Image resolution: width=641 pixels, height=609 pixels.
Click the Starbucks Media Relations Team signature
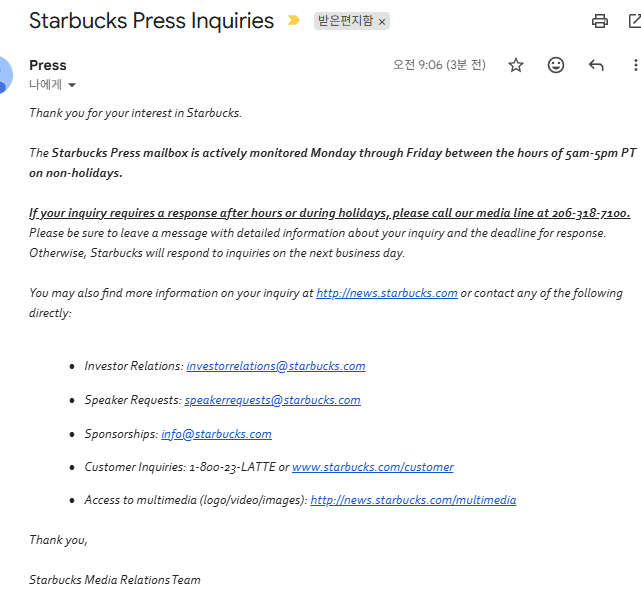click(x=115, y=580)
